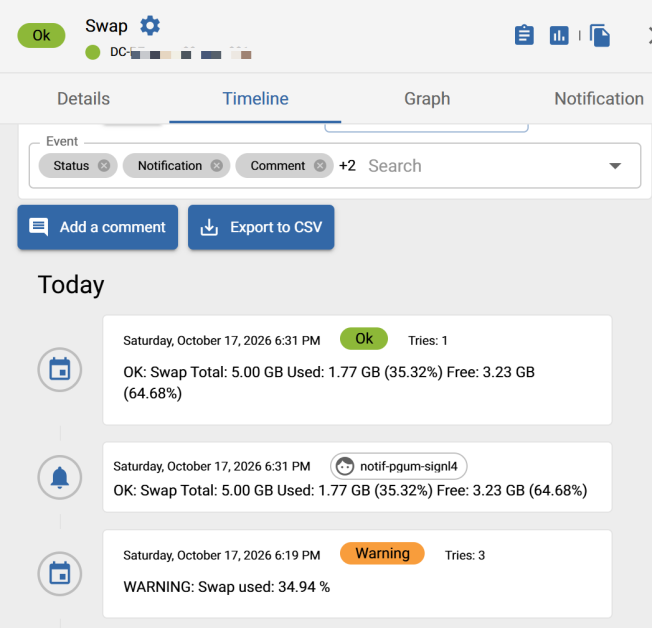Click the Status chip label
This screenshot has width=652, height=628.
pos(71,166)
